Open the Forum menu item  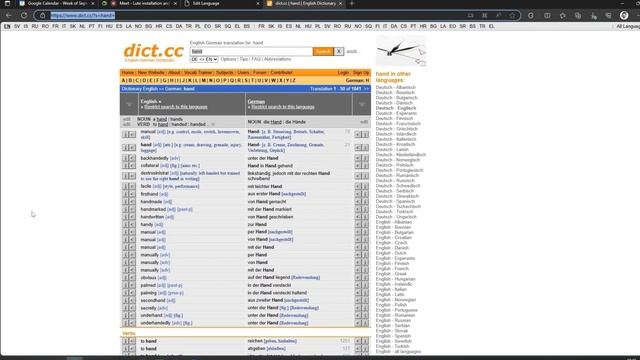click(x=260, y=73)
